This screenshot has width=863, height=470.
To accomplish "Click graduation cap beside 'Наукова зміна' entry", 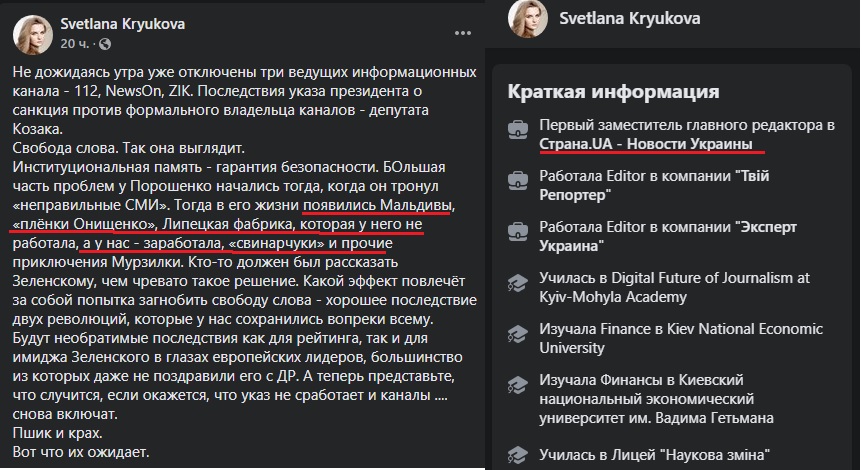I will click(518, 455).
